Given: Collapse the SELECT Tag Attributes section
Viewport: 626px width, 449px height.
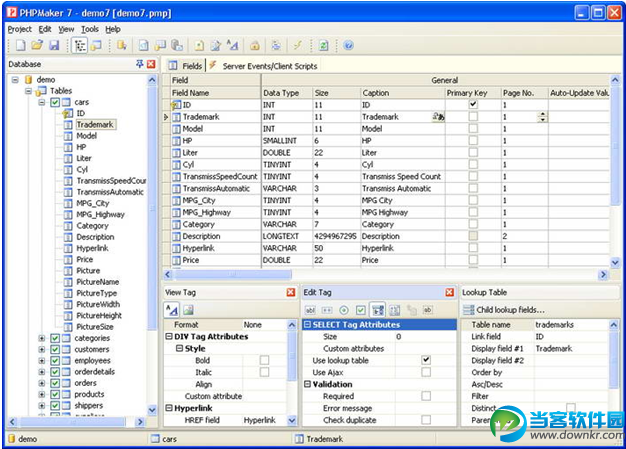Looking at the screenshot, I should [307, 324].
